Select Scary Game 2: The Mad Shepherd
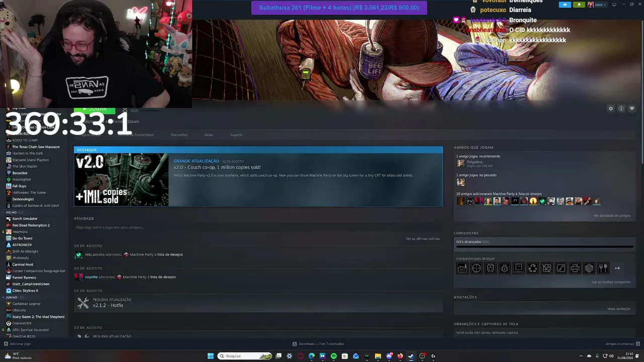 pos(38,317)
